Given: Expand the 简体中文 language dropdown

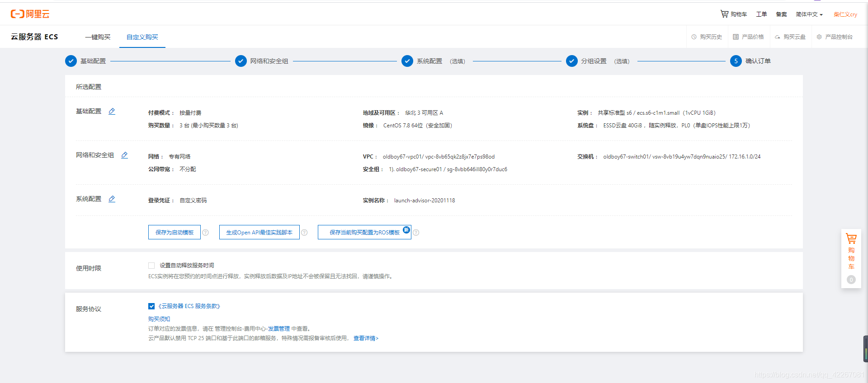Looking at the screenshot, I should point(809,14).
